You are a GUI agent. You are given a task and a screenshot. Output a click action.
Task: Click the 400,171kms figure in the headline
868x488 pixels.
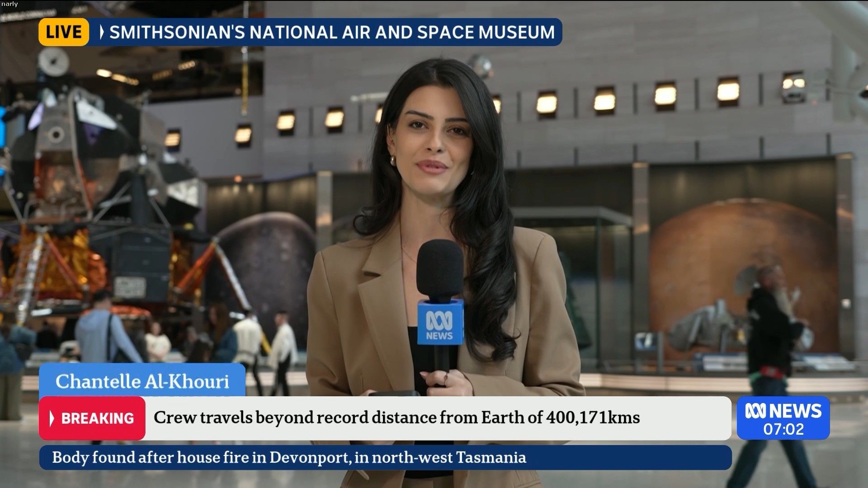tap(593, 417)
